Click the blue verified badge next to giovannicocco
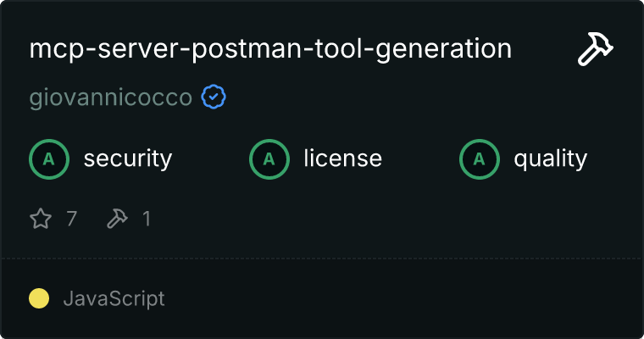This screenshot has height=339, width=644. tap(214, 97)
